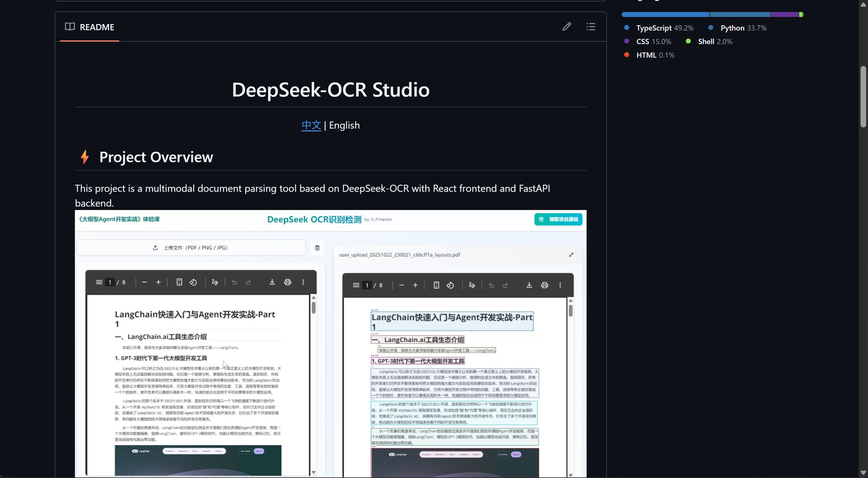868x478 pixels.
Task: Open the TypeScript 49.2% language link
Action: click(659, 28)
